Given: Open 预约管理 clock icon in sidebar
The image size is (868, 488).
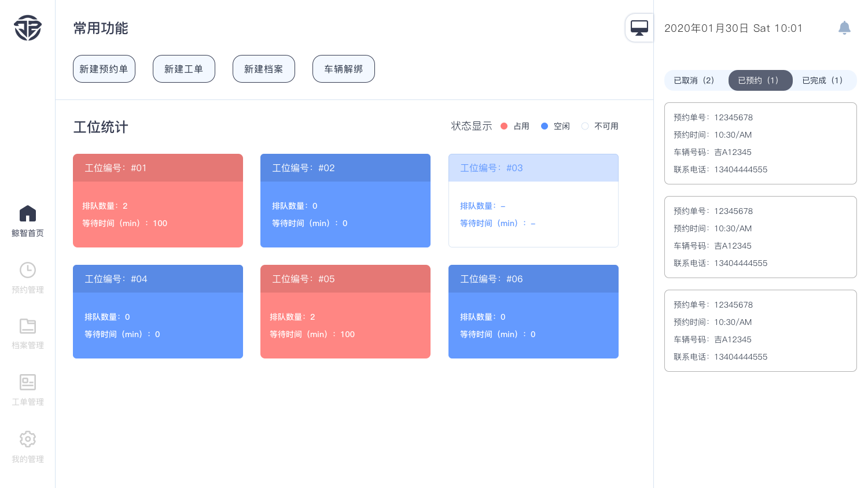Looking at the screenshot, I should point(28,270).
